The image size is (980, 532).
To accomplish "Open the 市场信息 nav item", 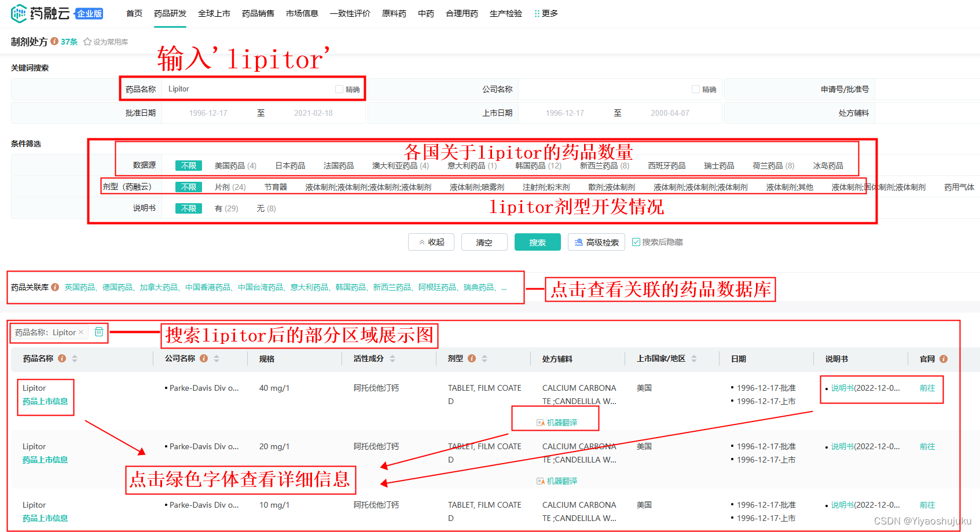I will (302, 13).
